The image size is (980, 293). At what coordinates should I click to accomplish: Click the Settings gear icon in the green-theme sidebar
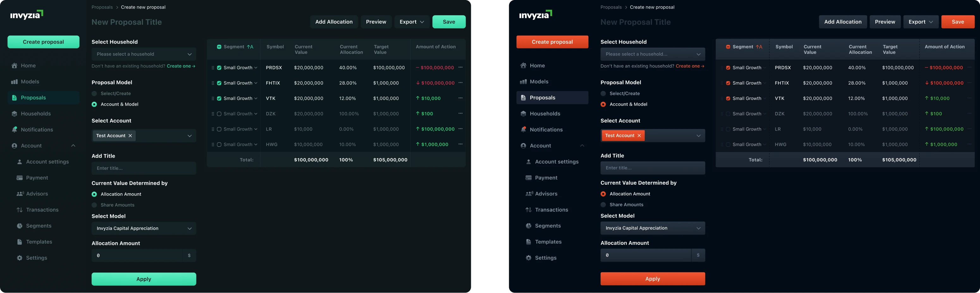click(20, 258)
